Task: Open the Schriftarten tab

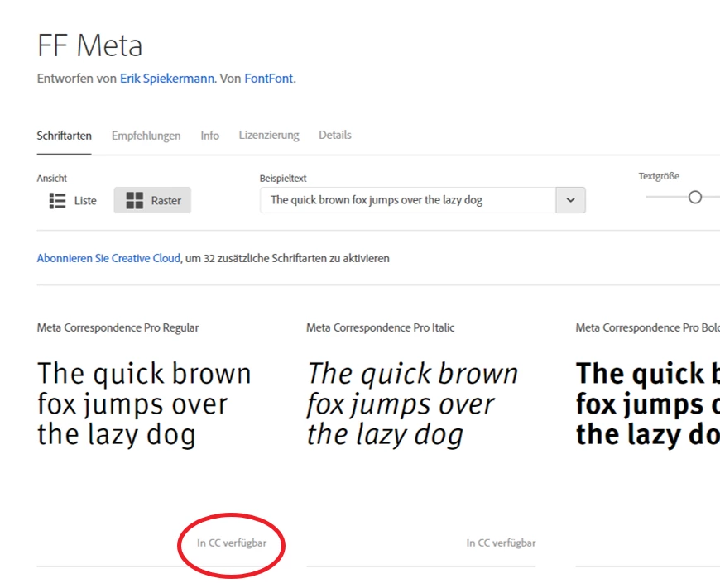Action: pyautogui.click(x=65, y=136)
